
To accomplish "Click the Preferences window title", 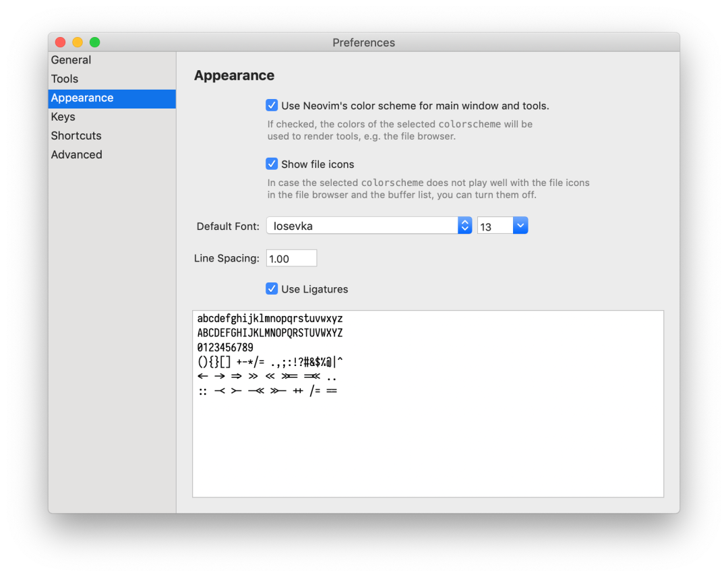I will 363,42.
